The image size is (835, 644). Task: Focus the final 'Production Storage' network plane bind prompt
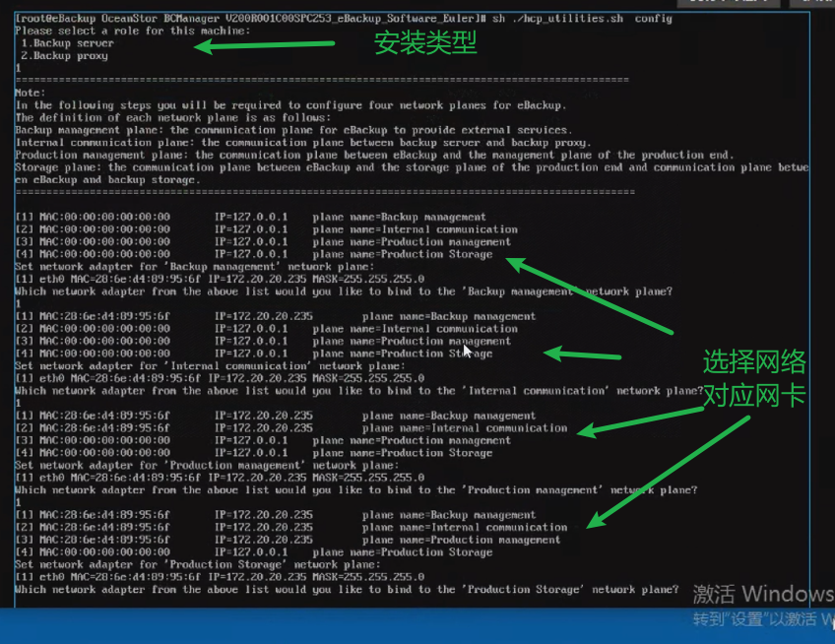click(x=347, y=589)
